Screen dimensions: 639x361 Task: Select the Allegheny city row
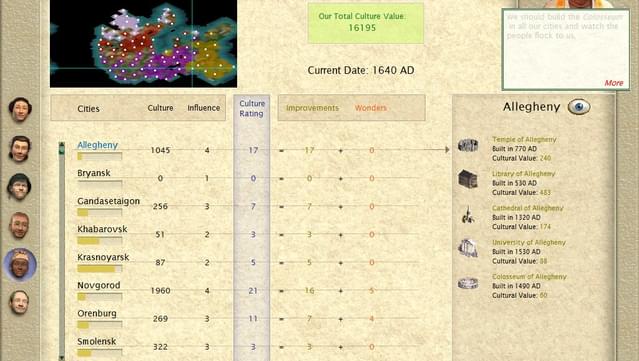click(x=248, y=150)
